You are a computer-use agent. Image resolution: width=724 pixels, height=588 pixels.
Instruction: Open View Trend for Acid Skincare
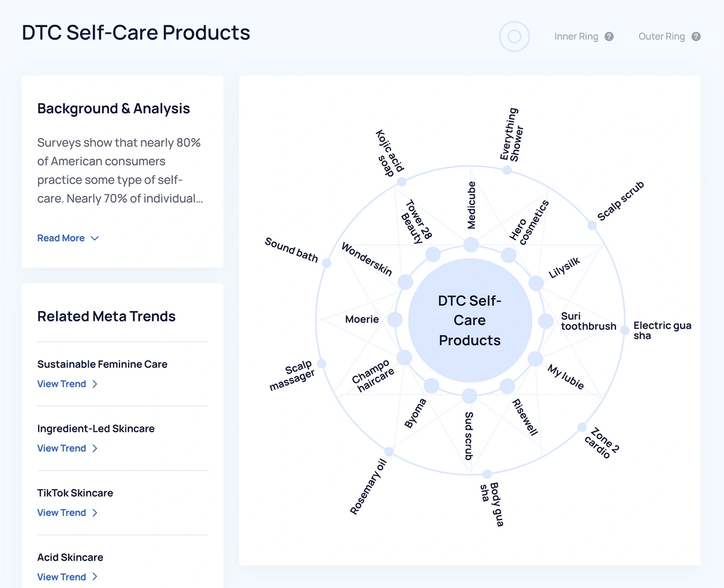click(x=62, y=577)
